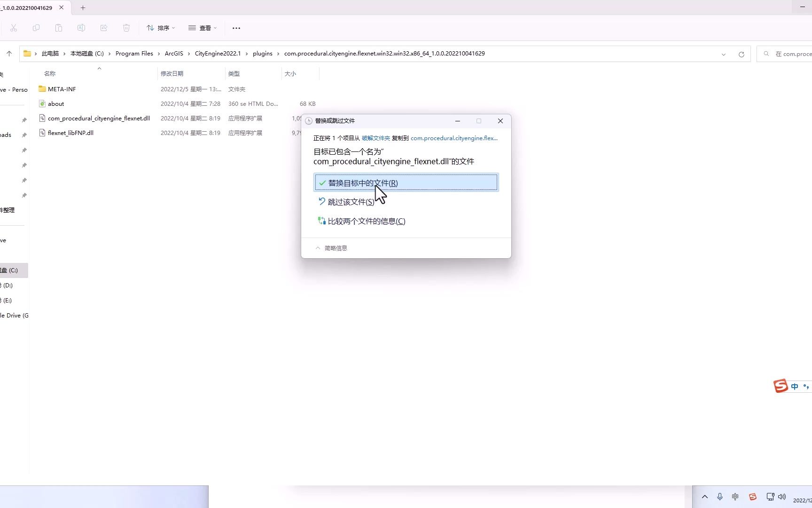This screenshot has height=508, width=812.
Task: Click the Share icon in toolbar
Action: point(104,28)
